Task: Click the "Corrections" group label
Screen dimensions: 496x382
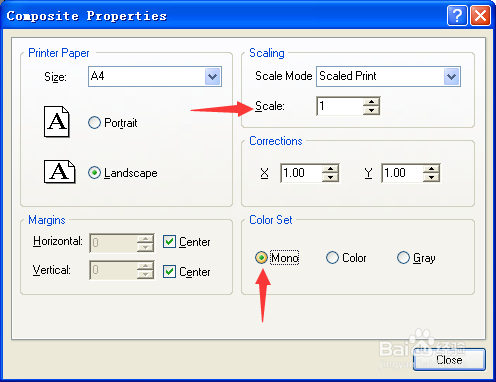Action: pos(276,141)
